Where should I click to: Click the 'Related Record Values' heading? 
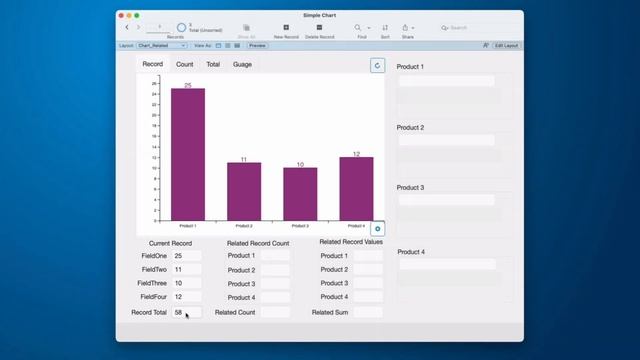(351, 242)
